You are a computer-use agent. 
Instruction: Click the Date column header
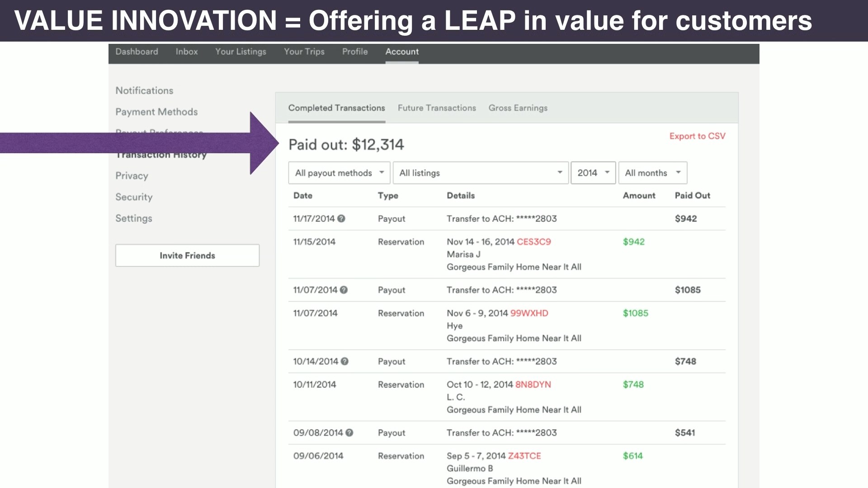[x=303, y=196]
